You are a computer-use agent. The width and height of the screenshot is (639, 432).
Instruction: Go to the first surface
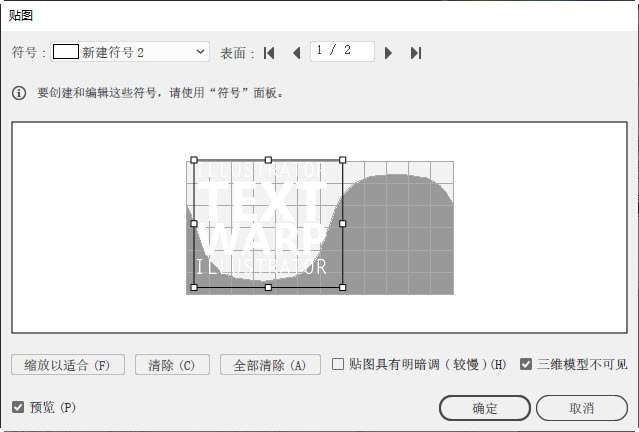(269, 53)
